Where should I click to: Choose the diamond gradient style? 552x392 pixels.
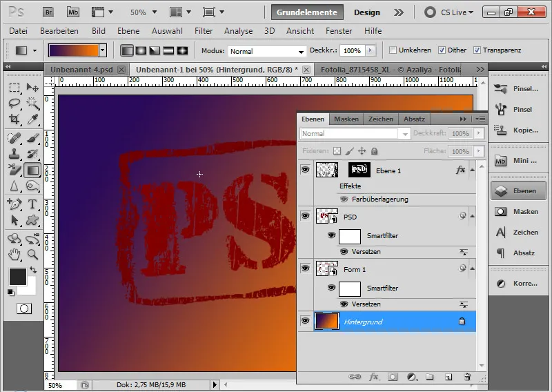tap(182, 50)
